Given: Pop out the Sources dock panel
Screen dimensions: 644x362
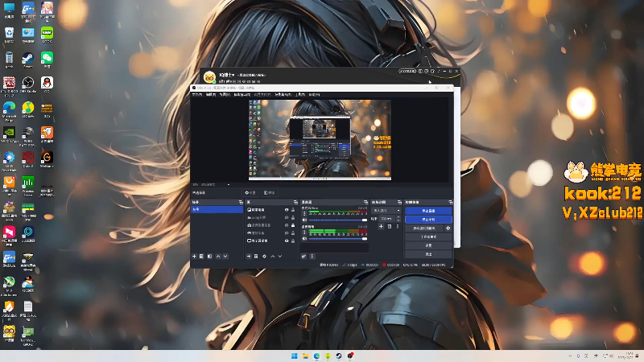Looking at the screenshot, I should pos(295,203).
